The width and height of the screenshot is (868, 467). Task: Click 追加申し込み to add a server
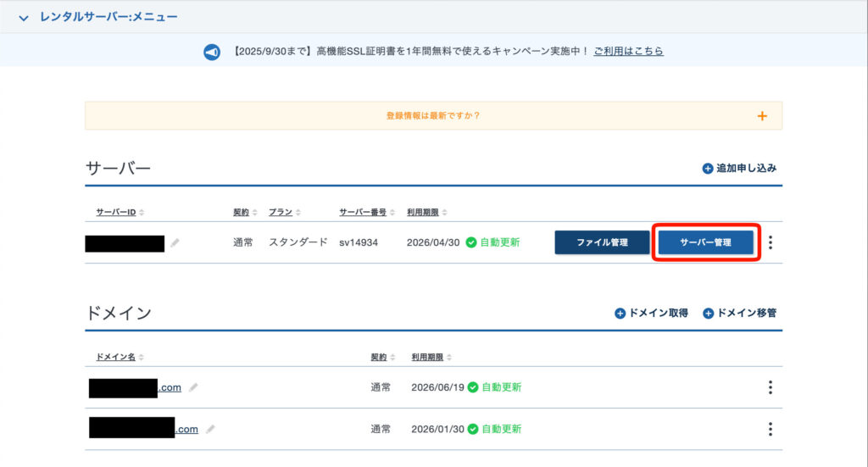point(739,168)
